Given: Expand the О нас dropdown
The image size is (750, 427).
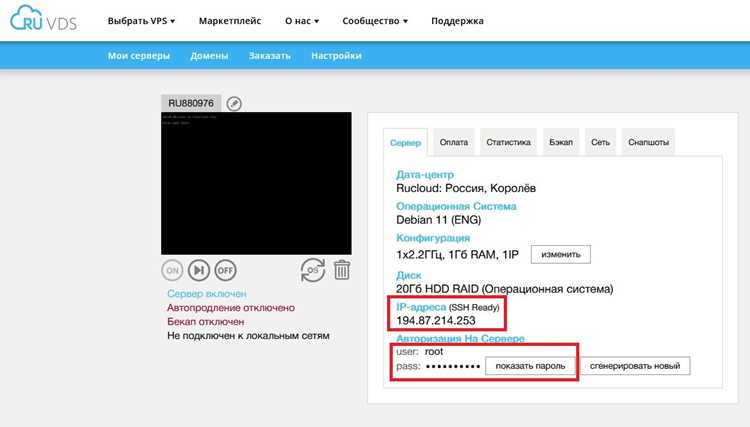Looking at the screenshot, I should (x=302, y=21).
